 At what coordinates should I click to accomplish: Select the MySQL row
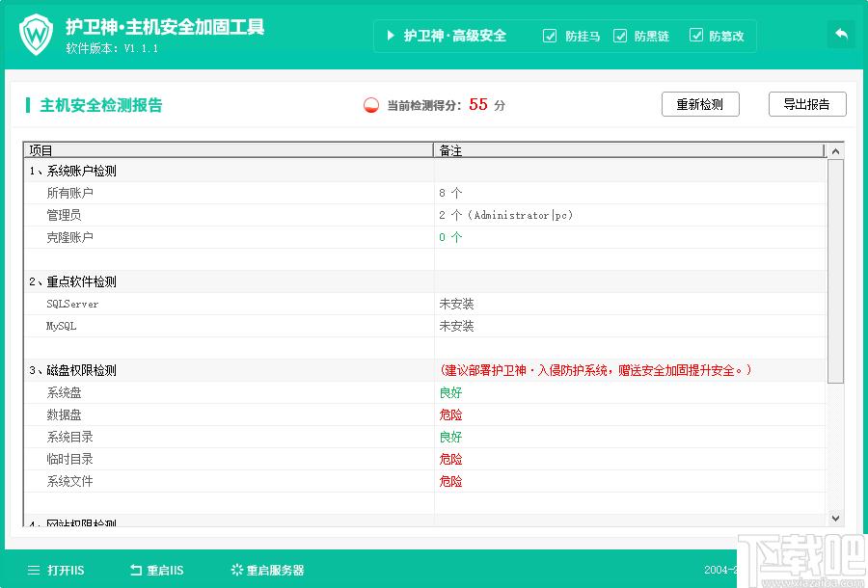(x=424, y=326)
